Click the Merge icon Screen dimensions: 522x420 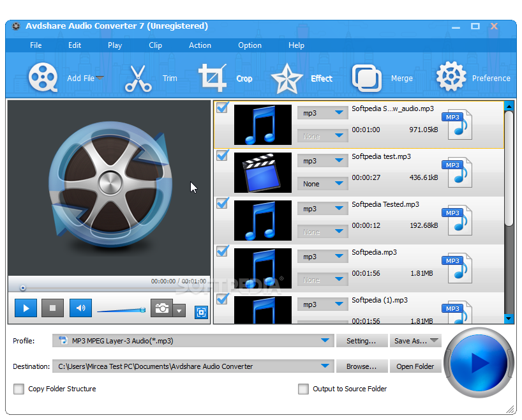(x=367, y=78)
